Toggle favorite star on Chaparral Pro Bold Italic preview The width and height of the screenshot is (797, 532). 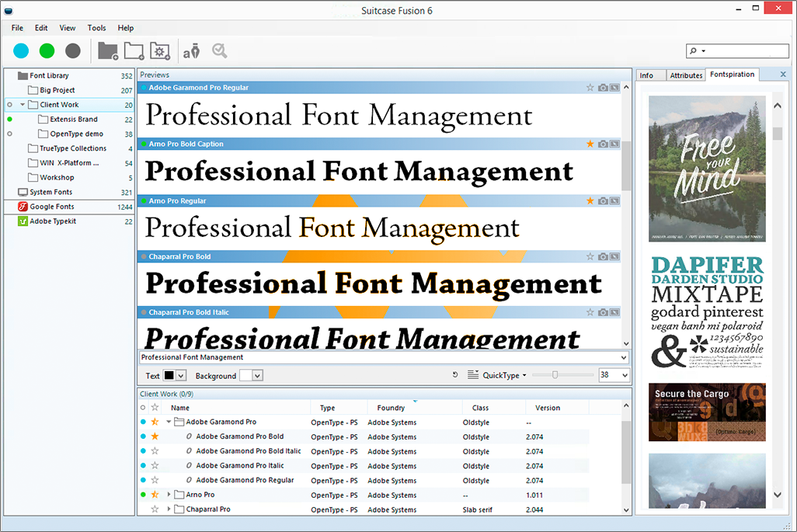(x=590, y=312)
